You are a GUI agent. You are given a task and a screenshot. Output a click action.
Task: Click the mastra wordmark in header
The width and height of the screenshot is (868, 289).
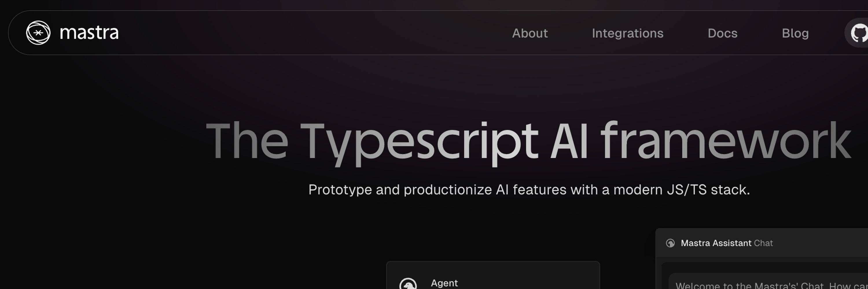click(89, 33)
